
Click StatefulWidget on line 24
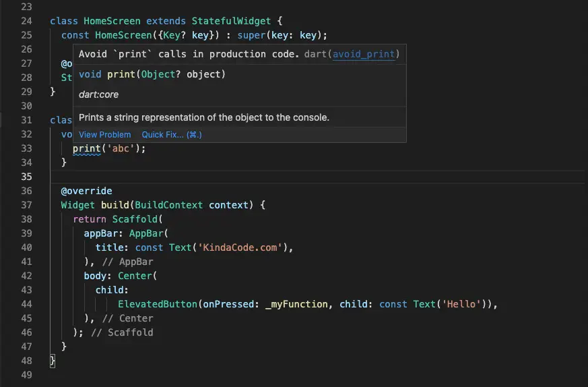point(231,21)
